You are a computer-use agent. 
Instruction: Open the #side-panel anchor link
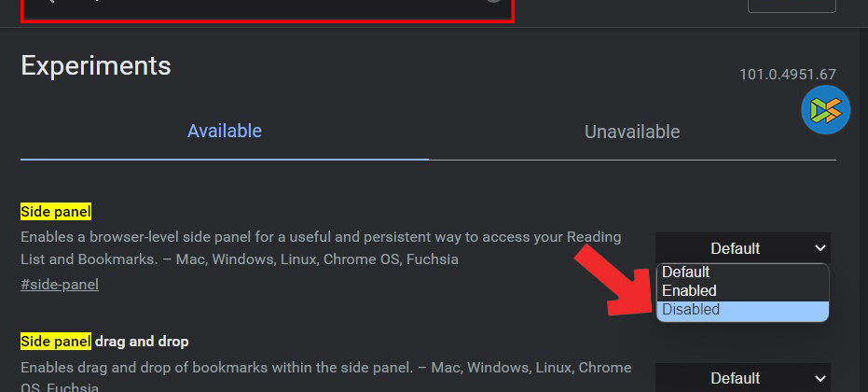tap(60, 285)
